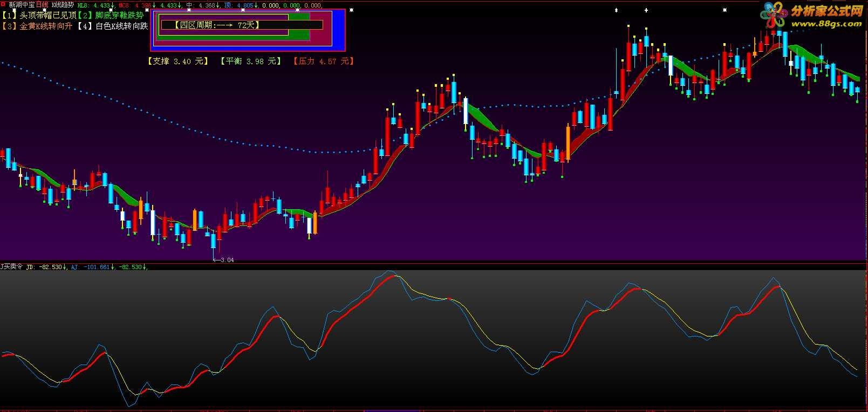Click the 支撑 3.40 元 support label
868x412 pixels.
(178, 61)
